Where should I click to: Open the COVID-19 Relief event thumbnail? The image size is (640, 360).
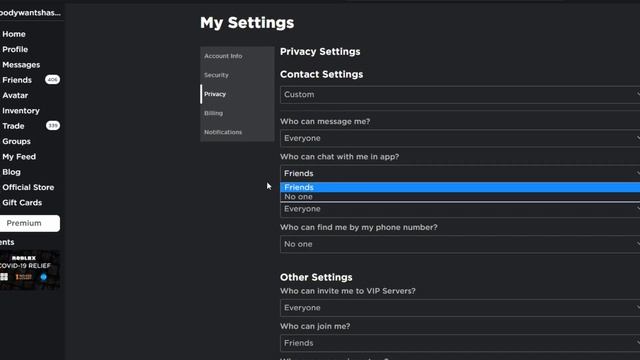point(30,270)
